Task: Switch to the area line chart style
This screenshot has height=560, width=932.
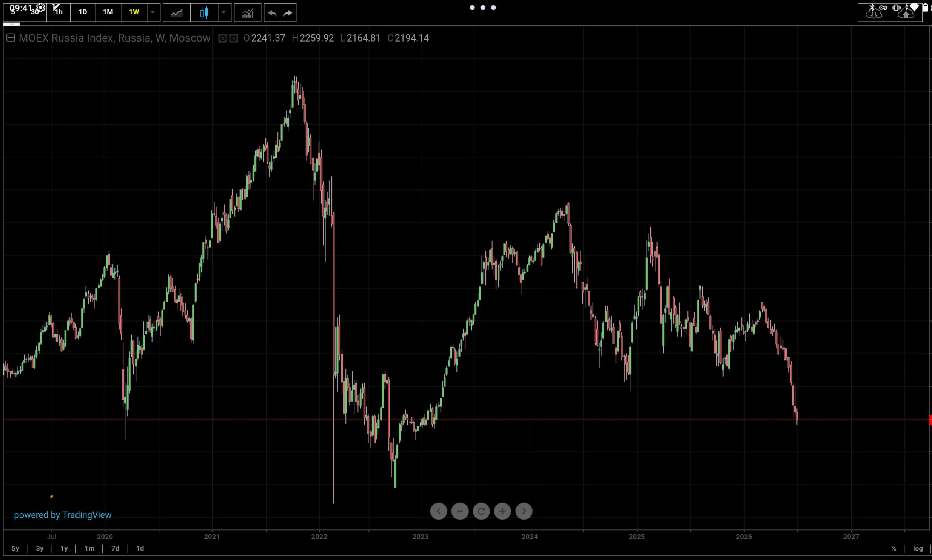Action: [x=177, y=12]
